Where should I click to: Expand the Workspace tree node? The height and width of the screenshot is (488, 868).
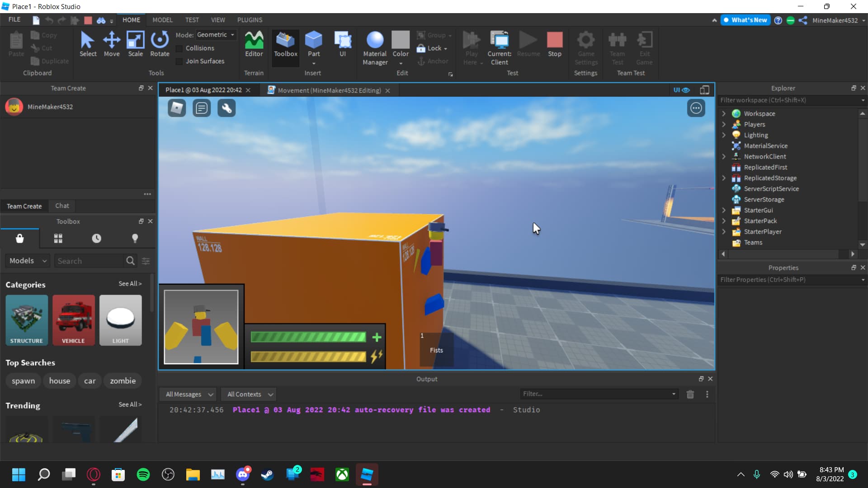pos(724,114)
